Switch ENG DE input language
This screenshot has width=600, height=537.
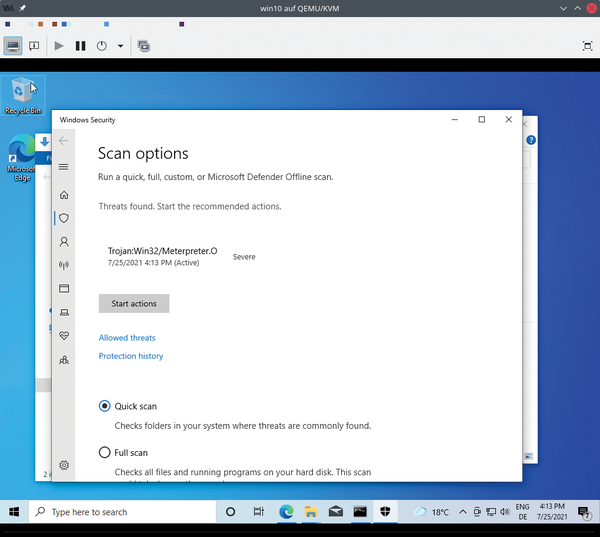tap(523, 512)
